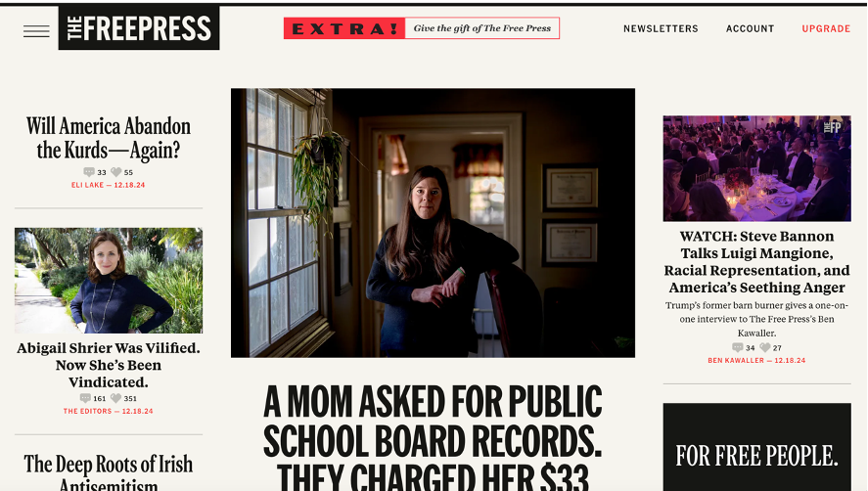Go to the Account page
Viewport: 868px width, 491px height.
pyautogui.click(x=751, y=28)
